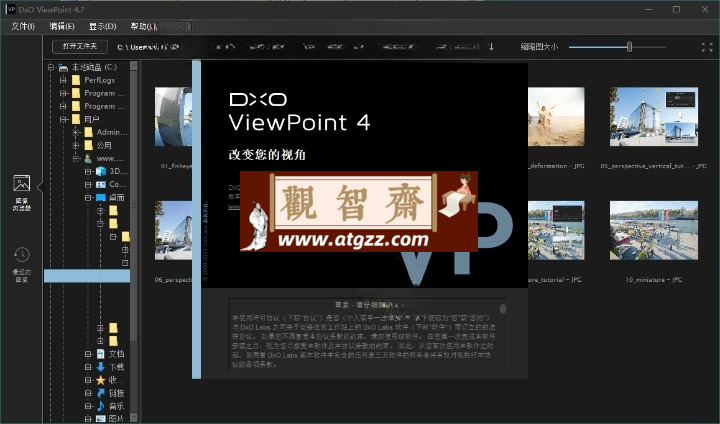This screenshot has height=424, width=720.
Task: Click the blue desktop icon in tree
Action: (x=101, y=198)
